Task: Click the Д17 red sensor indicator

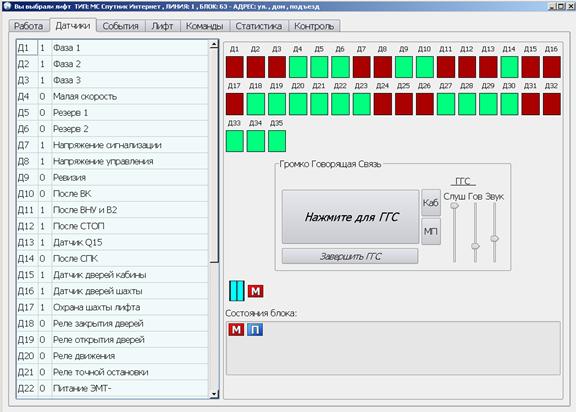Action: point(235,104)
